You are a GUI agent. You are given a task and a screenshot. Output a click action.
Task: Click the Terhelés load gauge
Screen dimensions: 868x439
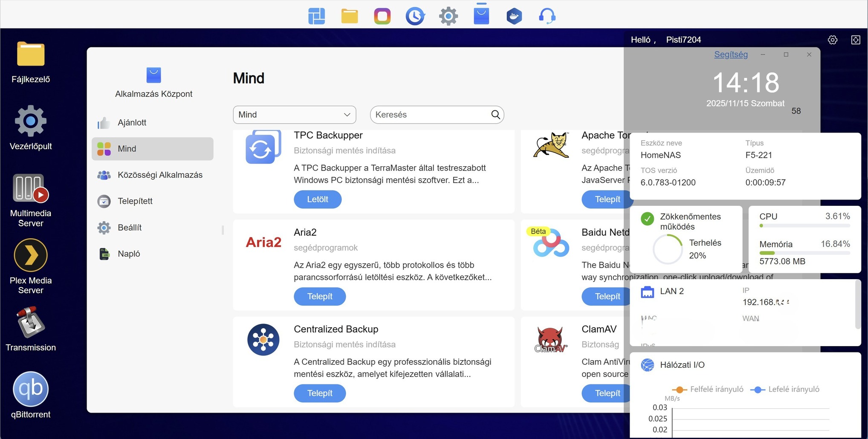pyautogui.click(x=668, y=249)
